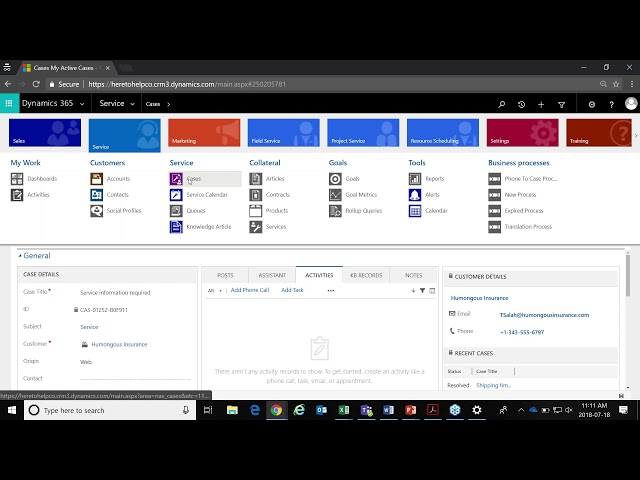Open Humongous Insurance customer link in Case Details
Screen dimensions: 640x480
click(x=119, y=344)
